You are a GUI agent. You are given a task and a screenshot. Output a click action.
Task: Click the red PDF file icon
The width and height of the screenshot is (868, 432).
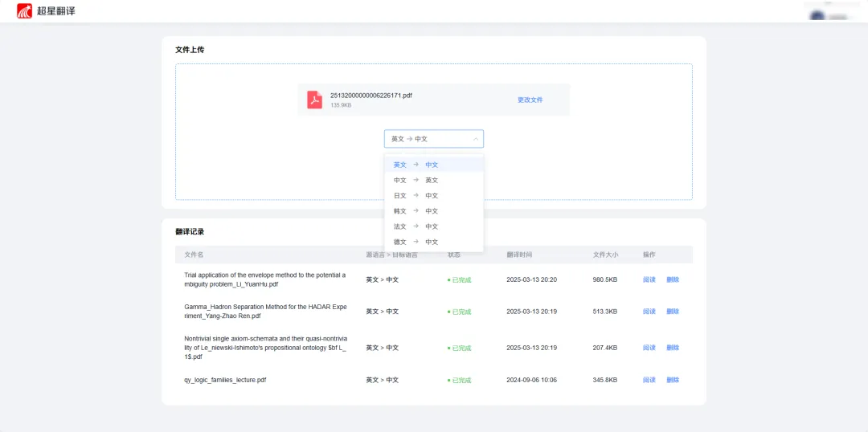pyautogui.click(x=314, y=100)
